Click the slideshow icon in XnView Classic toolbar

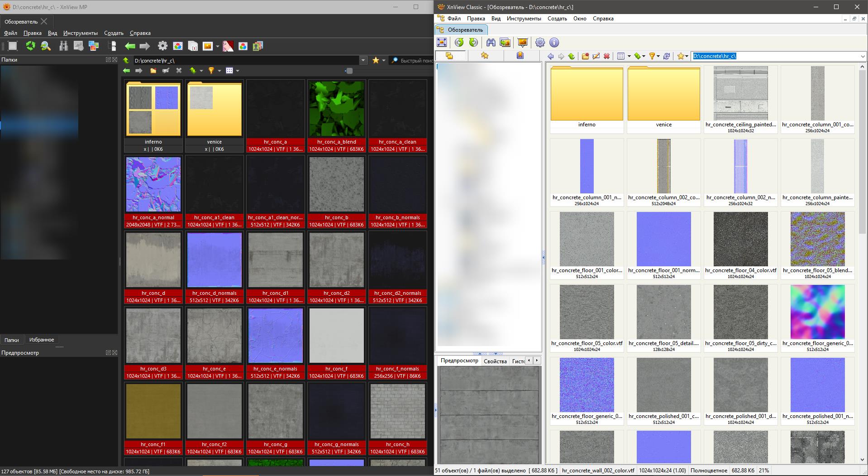tap(522, 43)
